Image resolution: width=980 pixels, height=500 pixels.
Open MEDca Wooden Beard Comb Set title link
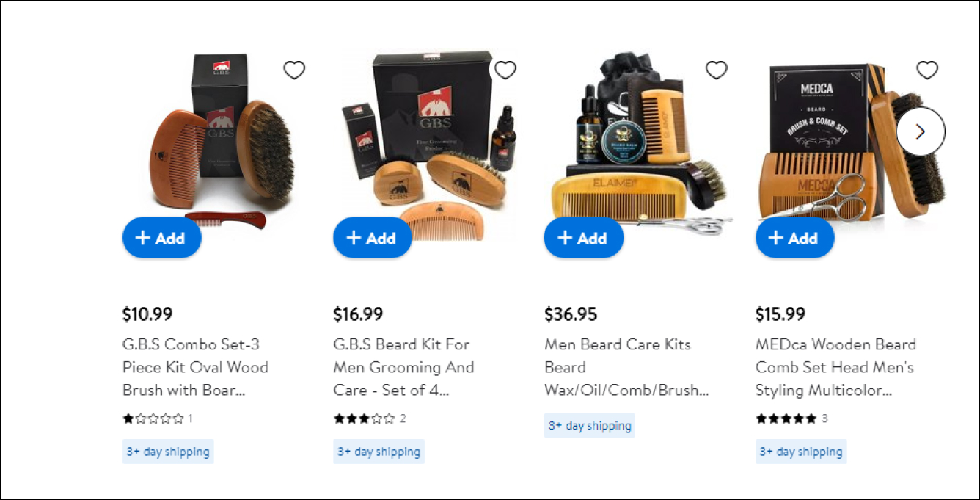835,367
